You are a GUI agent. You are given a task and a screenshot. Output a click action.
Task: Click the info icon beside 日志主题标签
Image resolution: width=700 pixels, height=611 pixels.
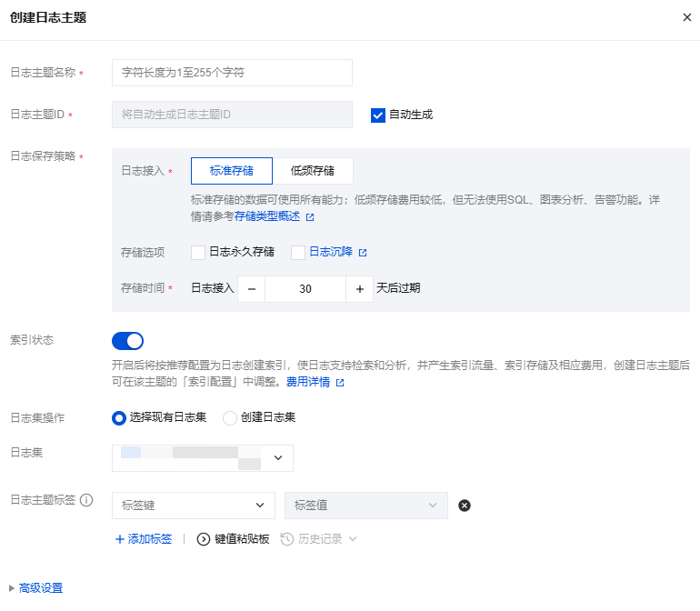pyautogui.click(x=86, y=500)
